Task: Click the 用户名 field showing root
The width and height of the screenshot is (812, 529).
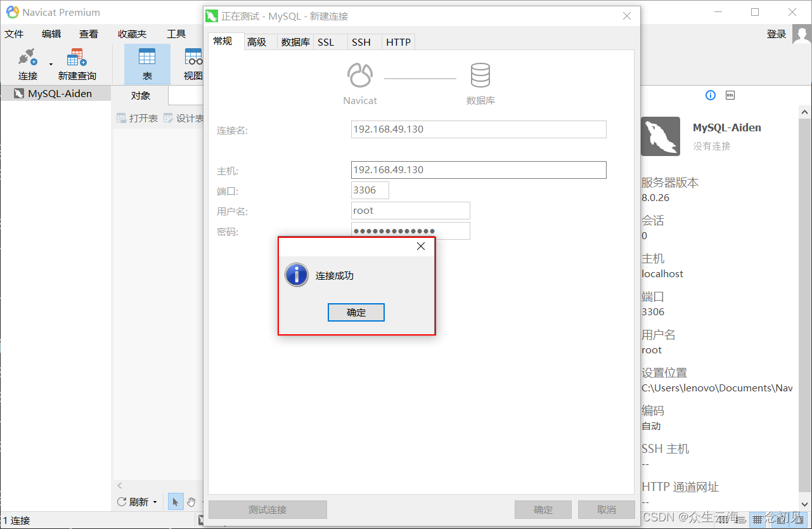Action: pyautogui.click(x=411, y=211)
